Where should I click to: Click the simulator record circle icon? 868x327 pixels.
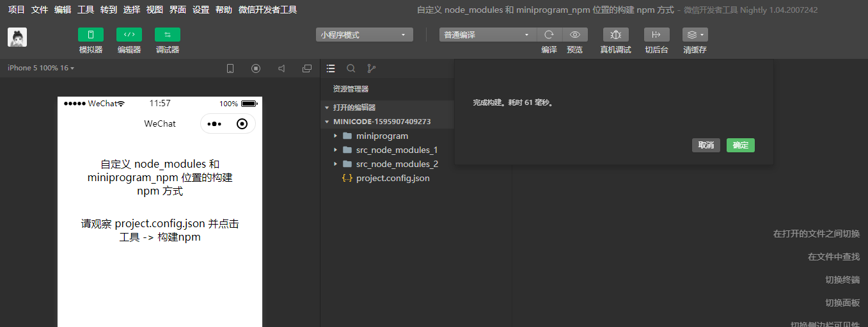pos(256,68)
